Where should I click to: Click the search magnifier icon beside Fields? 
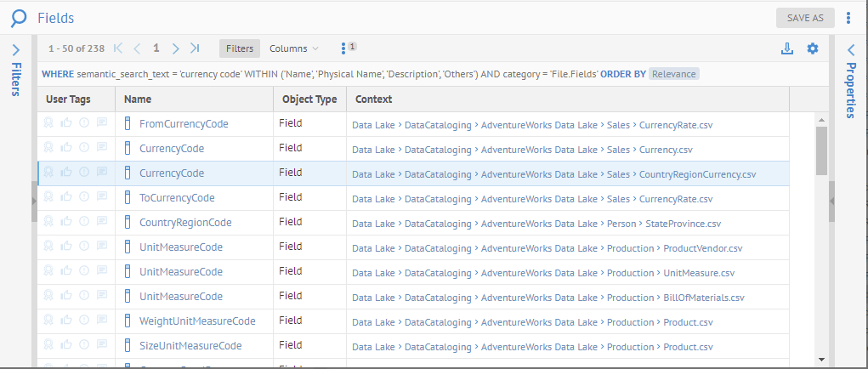point(18,18)
